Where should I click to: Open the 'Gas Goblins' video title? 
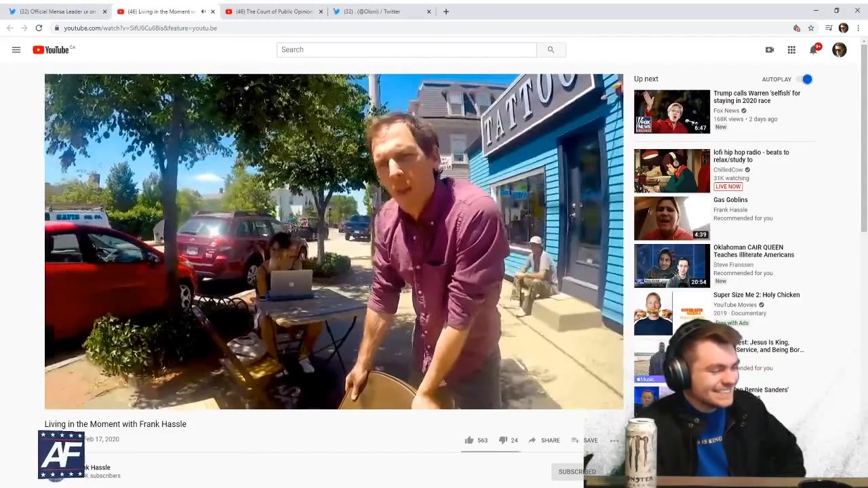[730, 200]
